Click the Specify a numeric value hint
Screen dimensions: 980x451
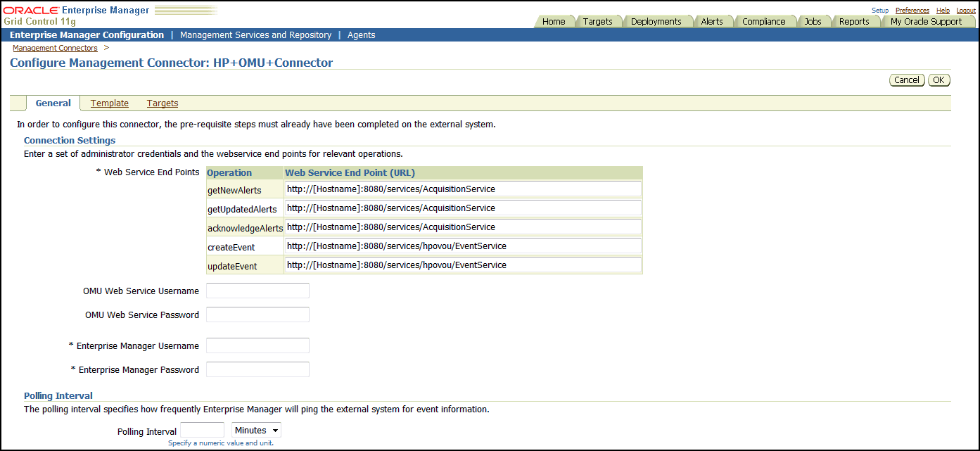click(x=220, y=443)
